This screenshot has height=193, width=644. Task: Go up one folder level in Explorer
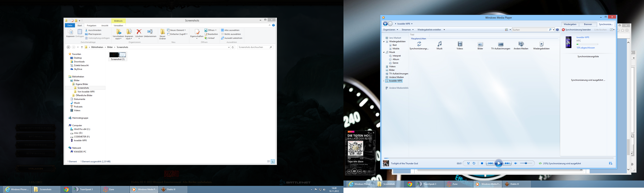tap(82, 47)
